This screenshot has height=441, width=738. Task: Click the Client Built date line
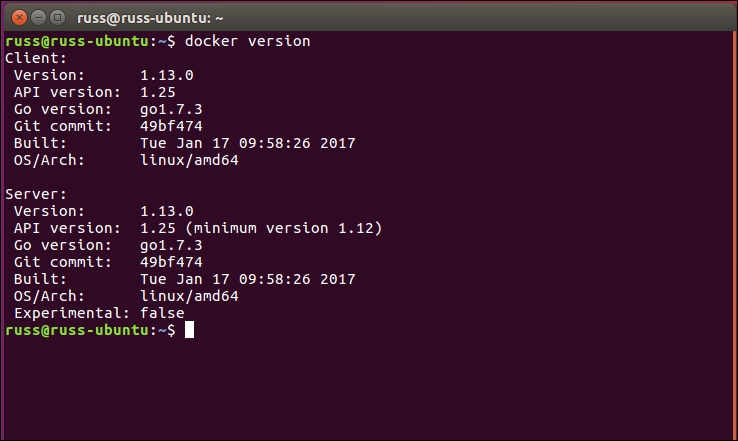coord(184,143)
